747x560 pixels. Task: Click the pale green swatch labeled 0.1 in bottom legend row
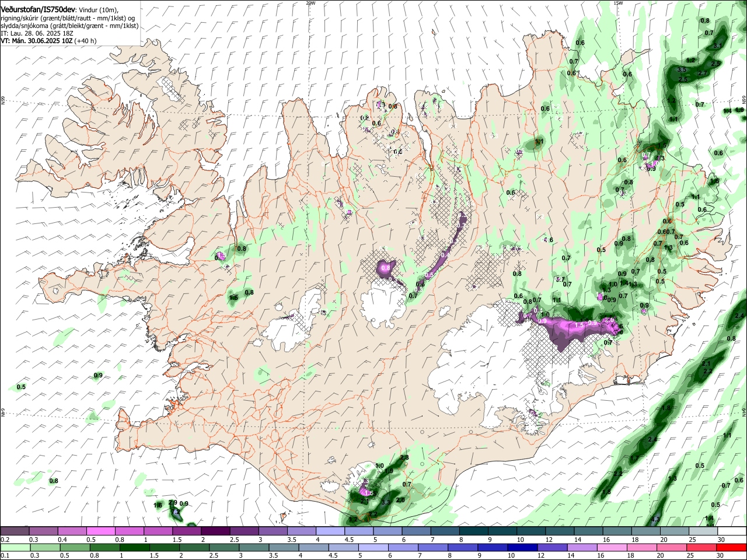15,548
